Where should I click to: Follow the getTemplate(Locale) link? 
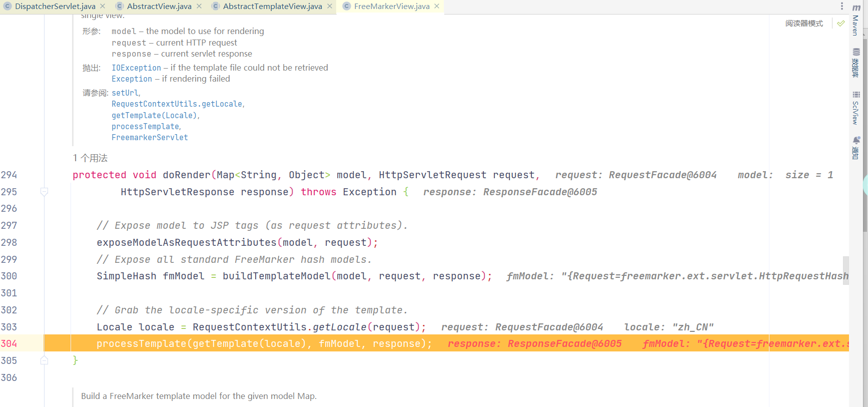point(154,115)
